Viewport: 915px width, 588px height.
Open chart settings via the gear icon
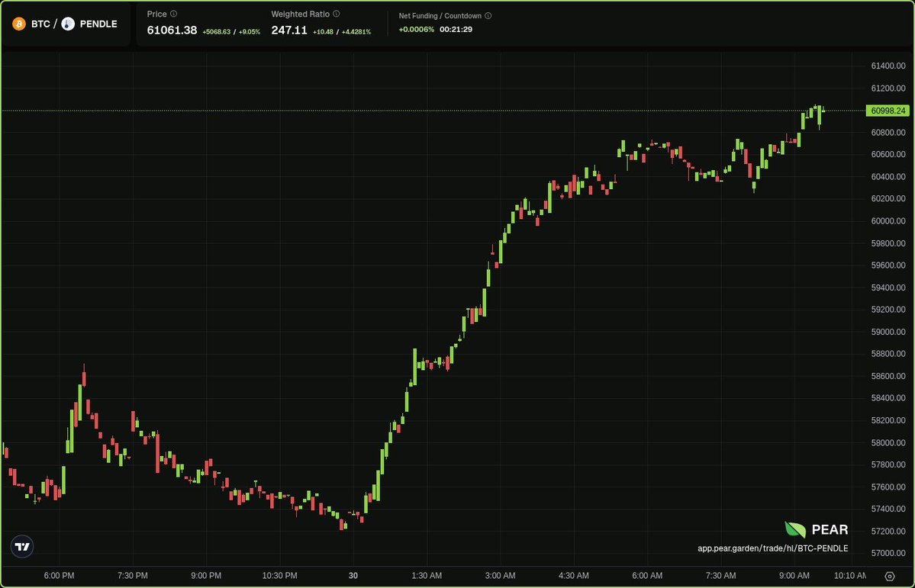[x=889, y=576]
